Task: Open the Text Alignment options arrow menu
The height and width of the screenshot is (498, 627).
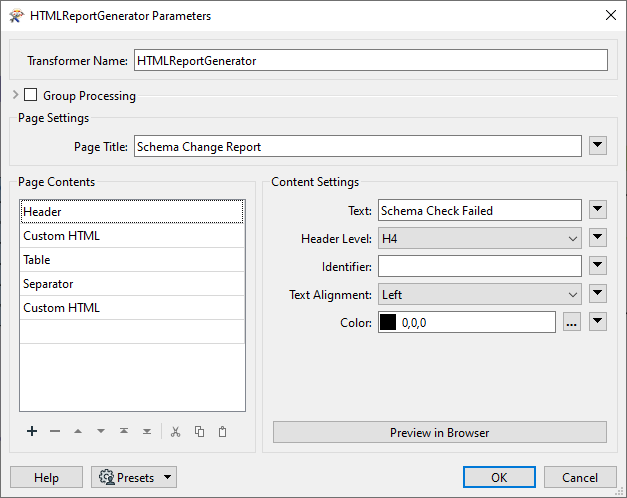Action: (598, 294)
